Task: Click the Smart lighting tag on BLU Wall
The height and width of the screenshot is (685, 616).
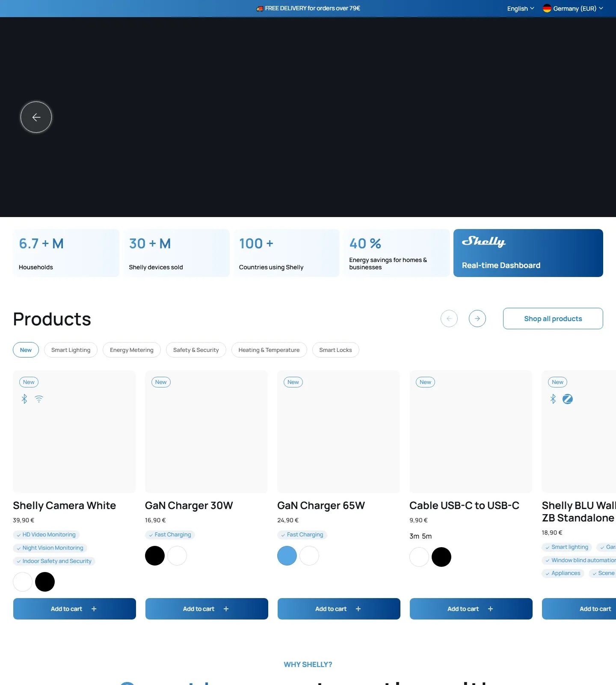Action: click(567, 547)
